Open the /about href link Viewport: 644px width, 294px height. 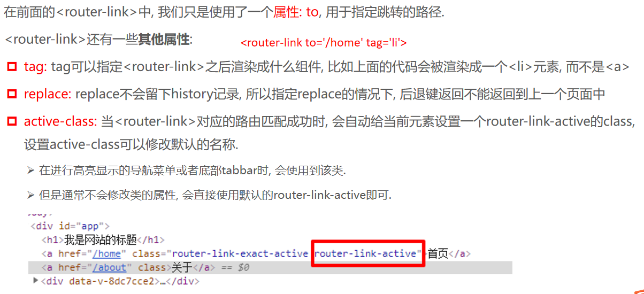(110, 267)
